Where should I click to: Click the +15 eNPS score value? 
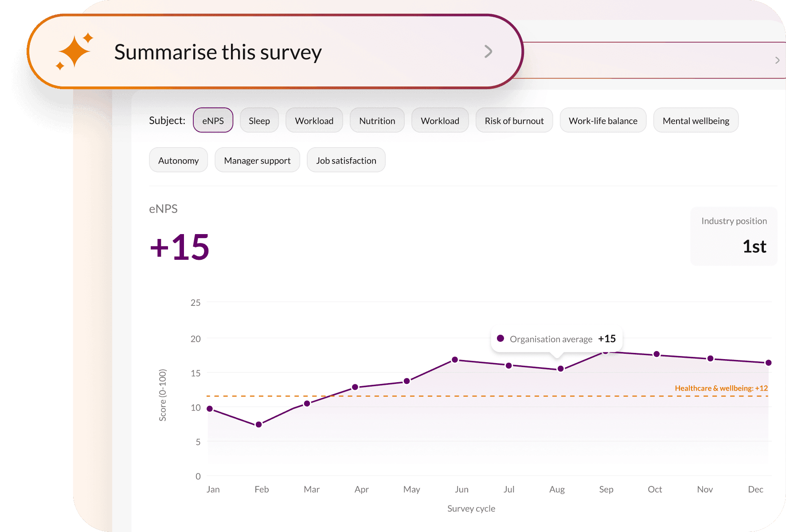(179, 247)
